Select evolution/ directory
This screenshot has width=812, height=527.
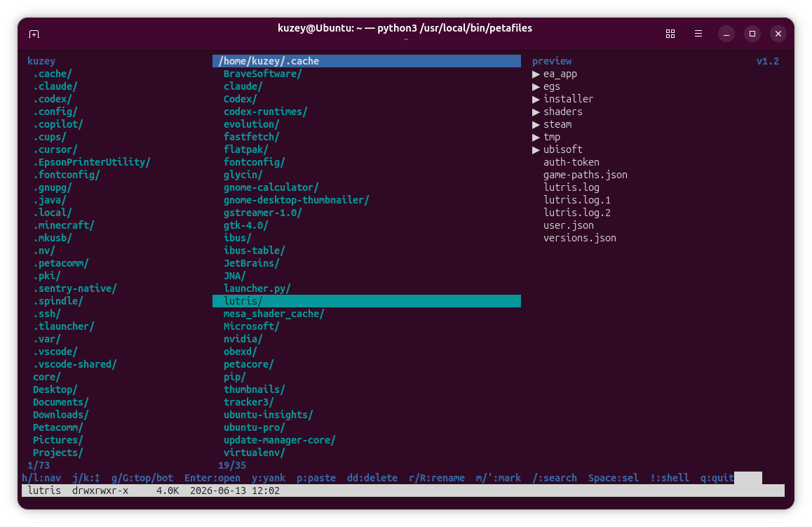252,124
